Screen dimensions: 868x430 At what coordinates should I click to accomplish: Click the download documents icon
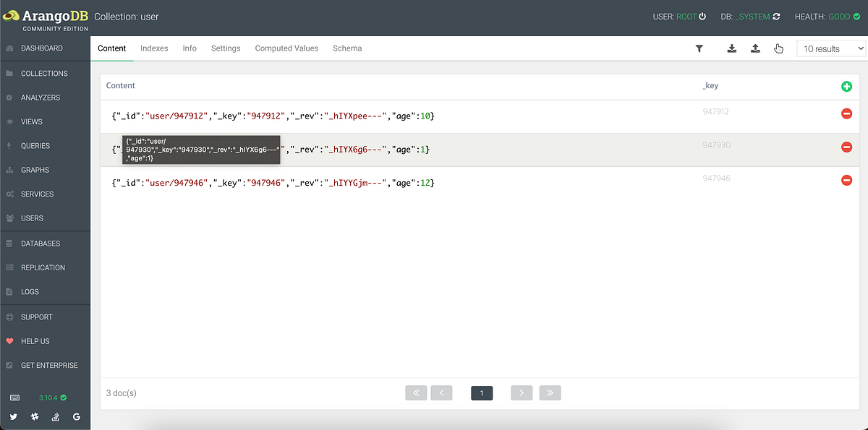[731, 48]
